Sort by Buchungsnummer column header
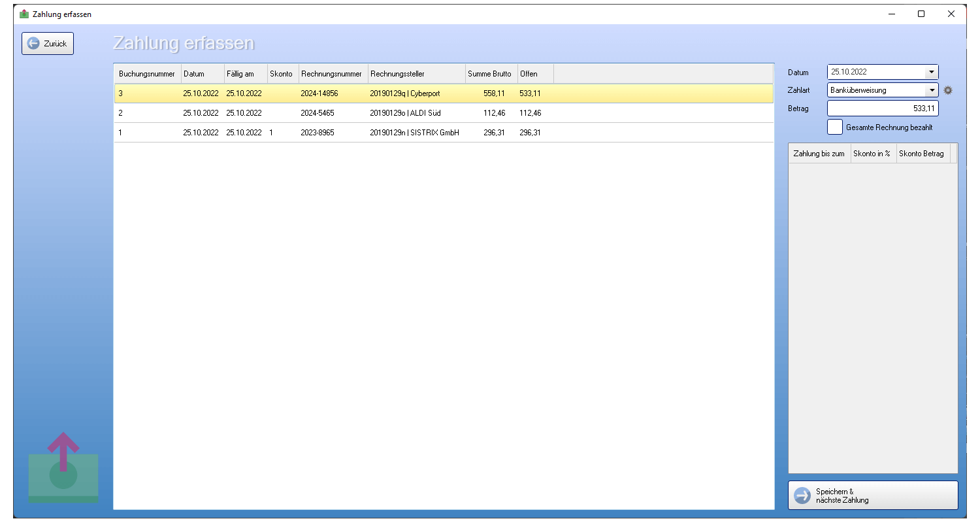The width and height of the screenshot is (980, 523). tap(147, 74)
